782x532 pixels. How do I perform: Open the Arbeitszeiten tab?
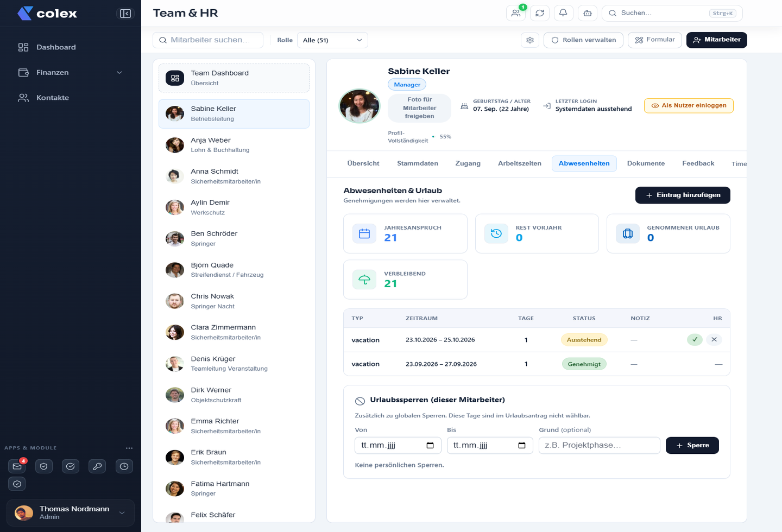[520, 163]
